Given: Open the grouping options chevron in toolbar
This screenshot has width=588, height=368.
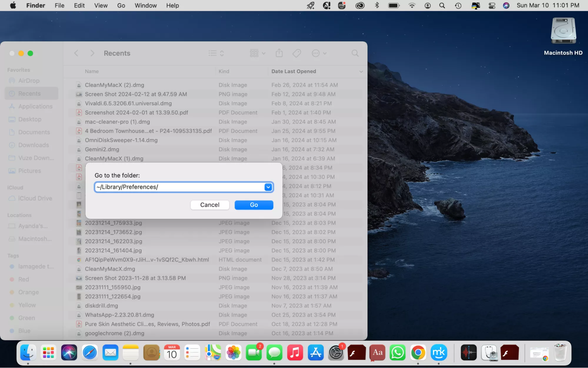Looking at the screenshot, I should [264, 53].
